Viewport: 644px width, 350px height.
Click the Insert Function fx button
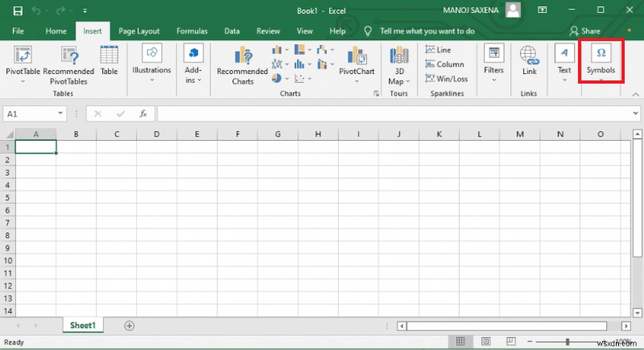pyautogui.click(x=143, y=113)
